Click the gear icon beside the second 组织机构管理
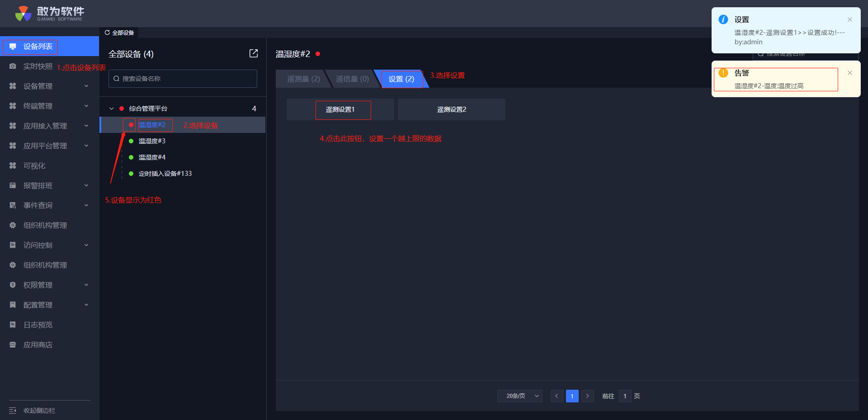The image size is (868, 420). pyautogui.click(x=13, y=265)
